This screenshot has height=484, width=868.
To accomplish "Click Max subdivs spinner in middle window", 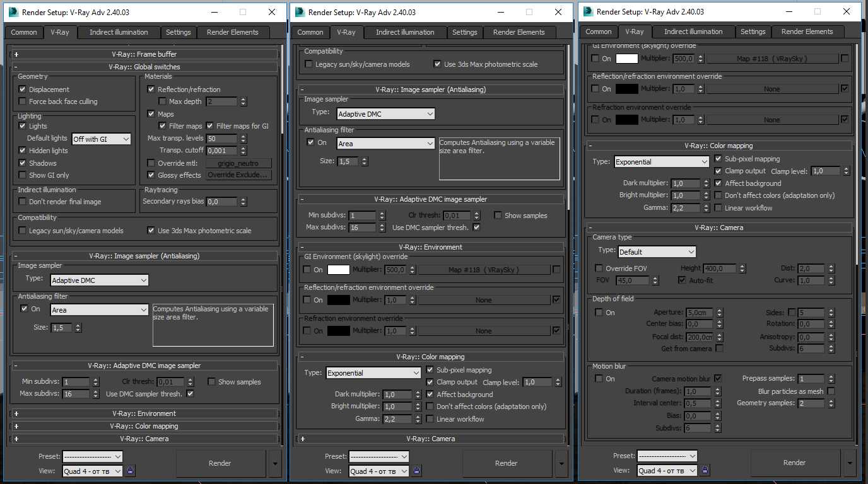I will [382, 228].
